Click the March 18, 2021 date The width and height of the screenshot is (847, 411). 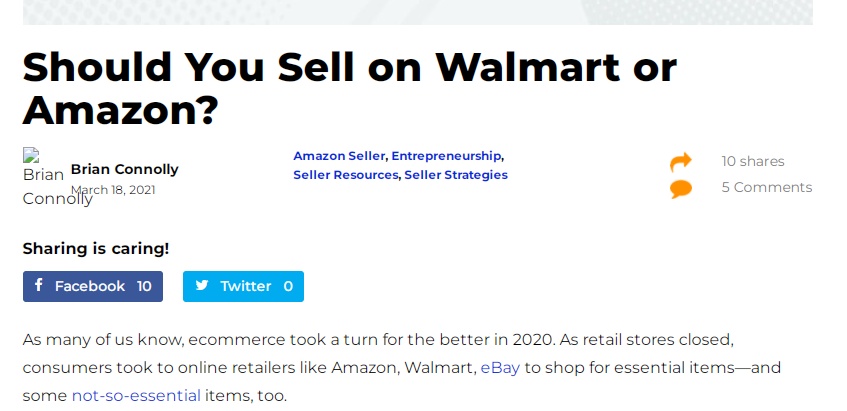click(112, 190)
